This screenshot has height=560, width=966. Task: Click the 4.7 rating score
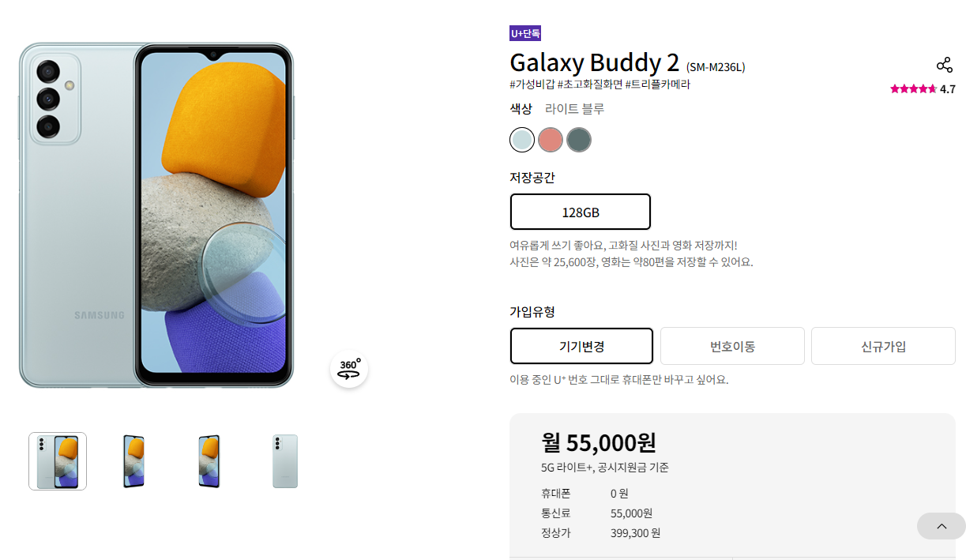[x=948, y=89]
